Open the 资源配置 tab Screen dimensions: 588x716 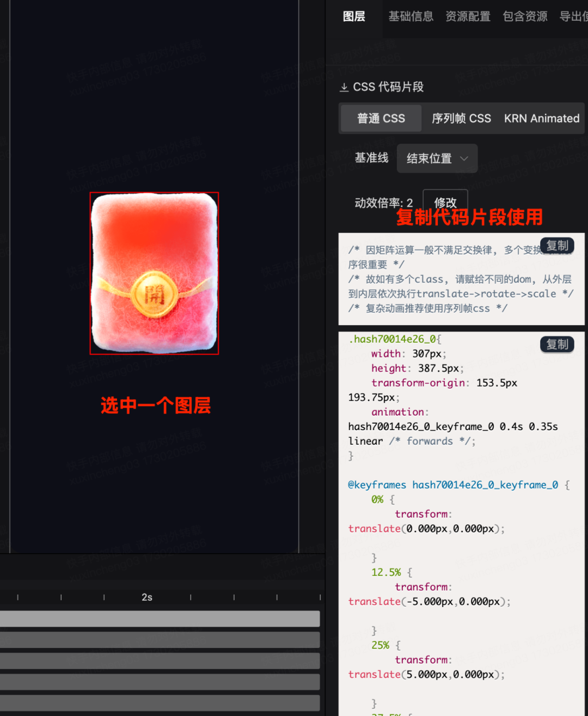tap(468, 16)
